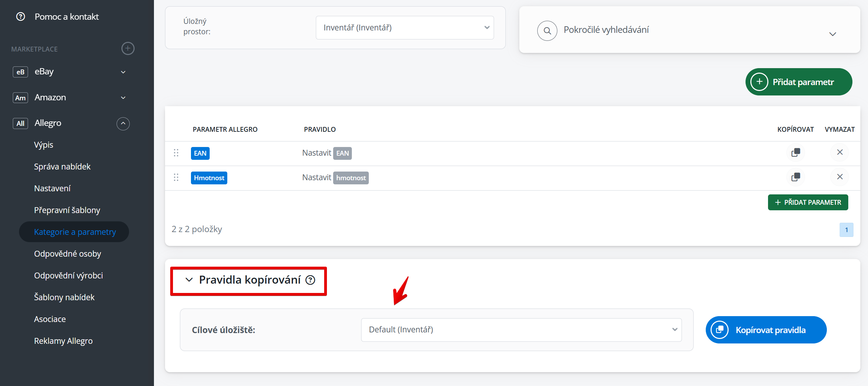Click the PARAMETR ALLEGRO column header
This screenshot has width=868, height=386.
225,129
